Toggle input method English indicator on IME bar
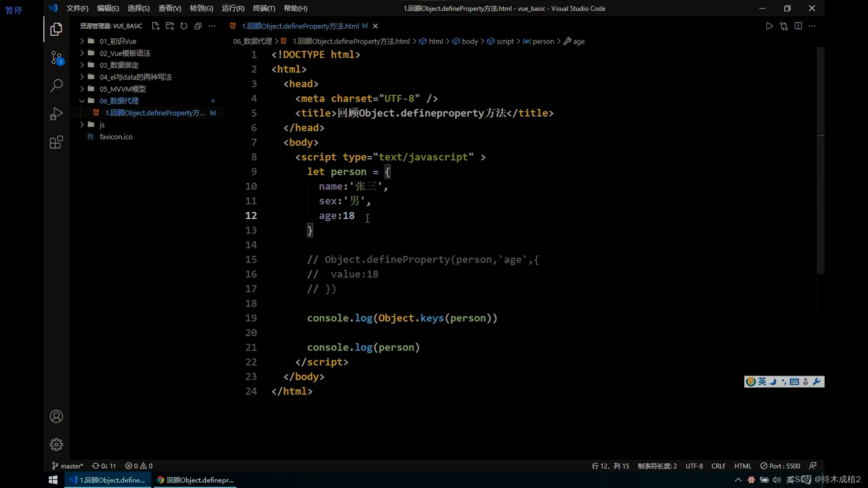Screen dimensions: 868x488 (762, 382)
